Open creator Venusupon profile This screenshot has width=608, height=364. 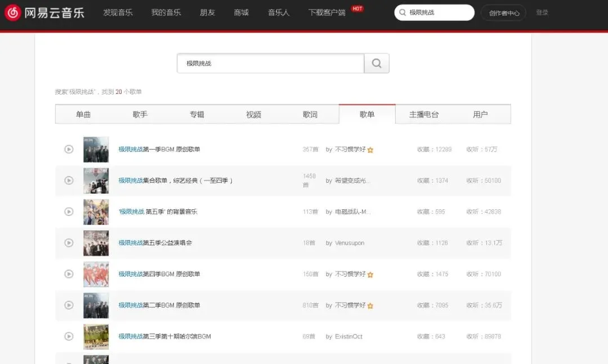point(350,242)
